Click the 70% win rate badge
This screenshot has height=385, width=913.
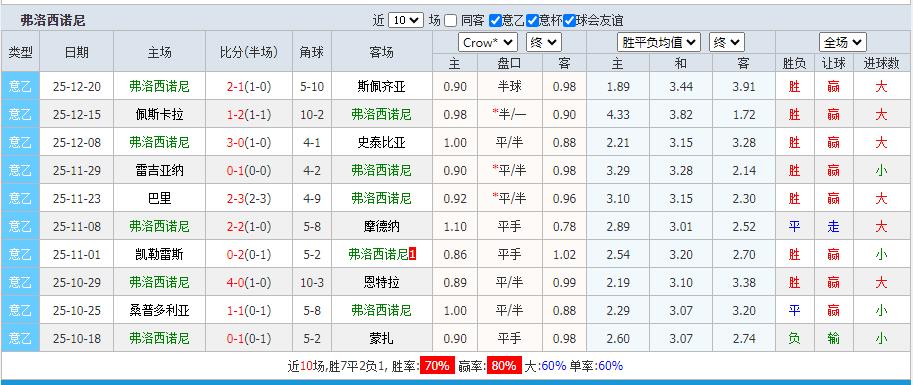tap(437, 366)
